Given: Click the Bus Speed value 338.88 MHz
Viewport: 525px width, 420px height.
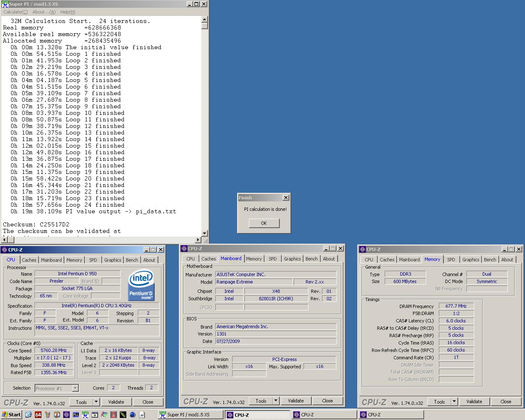Looking at the screenshot, I should [x=54, y=365].
